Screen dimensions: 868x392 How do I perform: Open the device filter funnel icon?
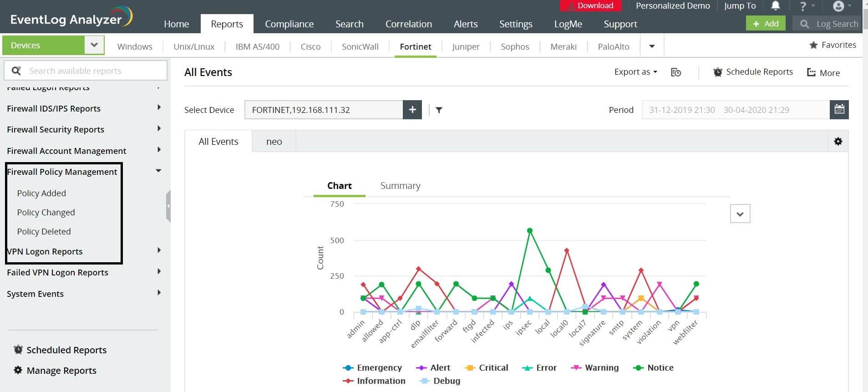click(439, 110)
